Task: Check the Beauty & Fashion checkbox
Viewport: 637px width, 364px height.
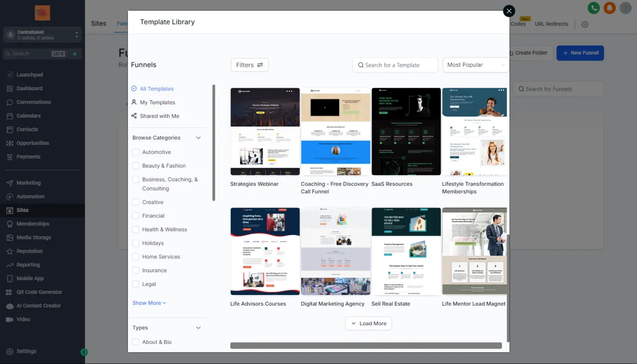Action: click(x=136, y=166)
